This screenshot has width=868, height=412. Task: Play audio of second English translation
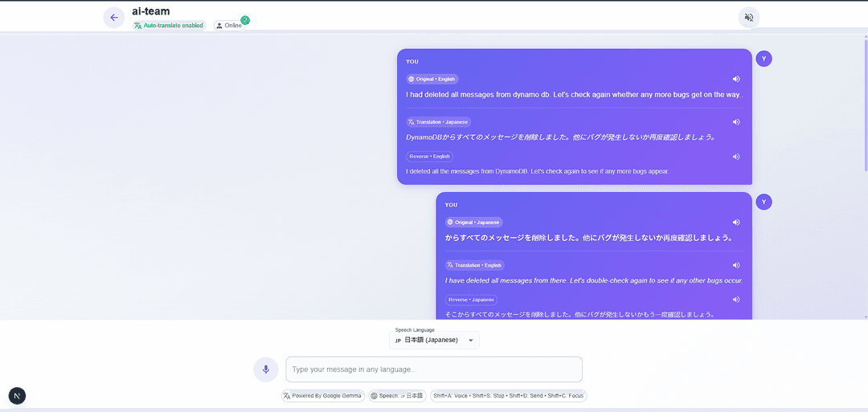[x=736, y=265]
